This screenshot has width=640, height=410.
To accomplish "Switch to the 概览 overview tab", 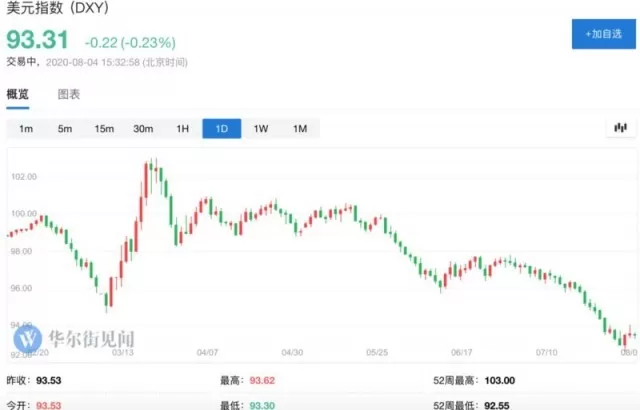I will [18, 94].
